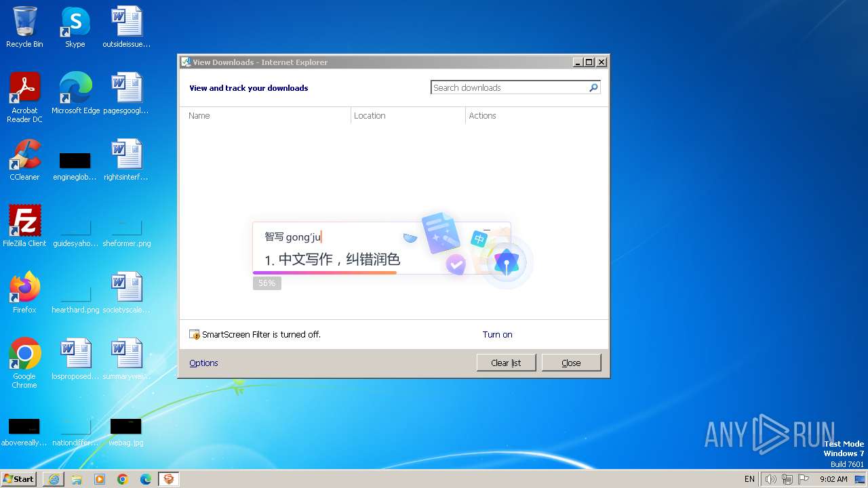Click the minimize dash on input popup
Screen dimensions: 868x488
[486, 230]
